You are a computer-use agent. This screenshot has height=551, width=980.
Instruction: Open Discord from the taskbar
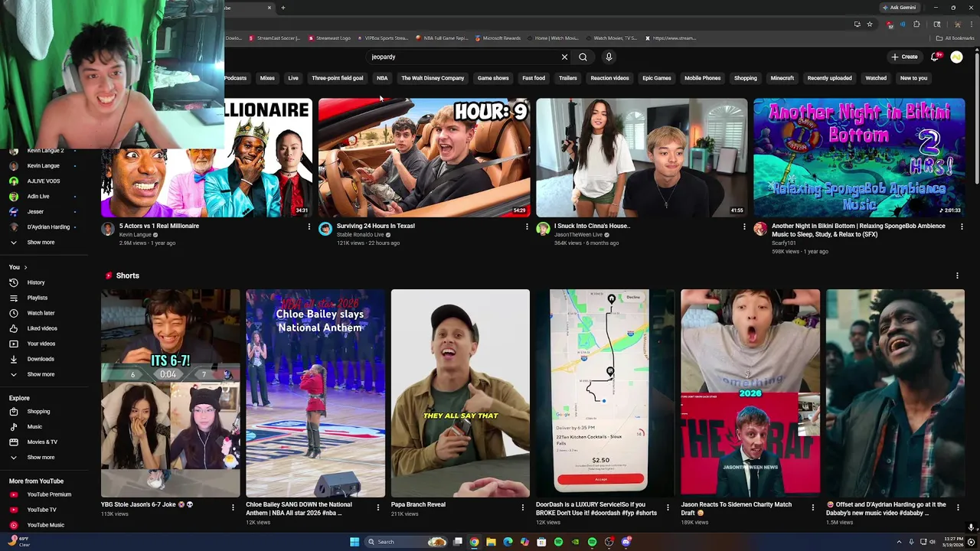626,542
